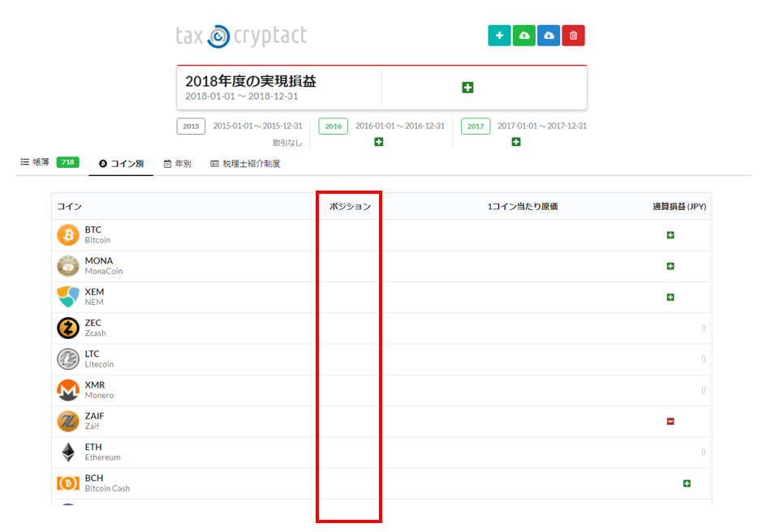Click the Bitcoin coin icon
Viewport: 766px width, 532px height.
point(68,235)
